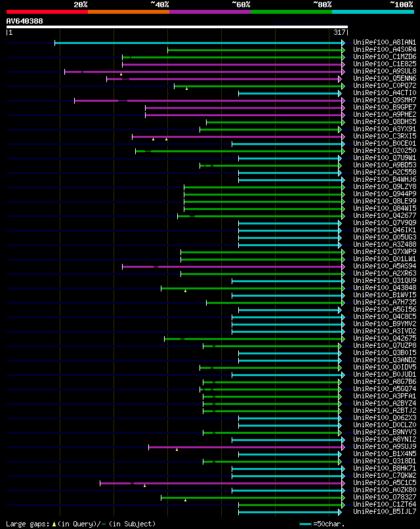
Task: Click the arrowhead ending the UniRef100_A8IAN1 bar
Action: (343, 43)
